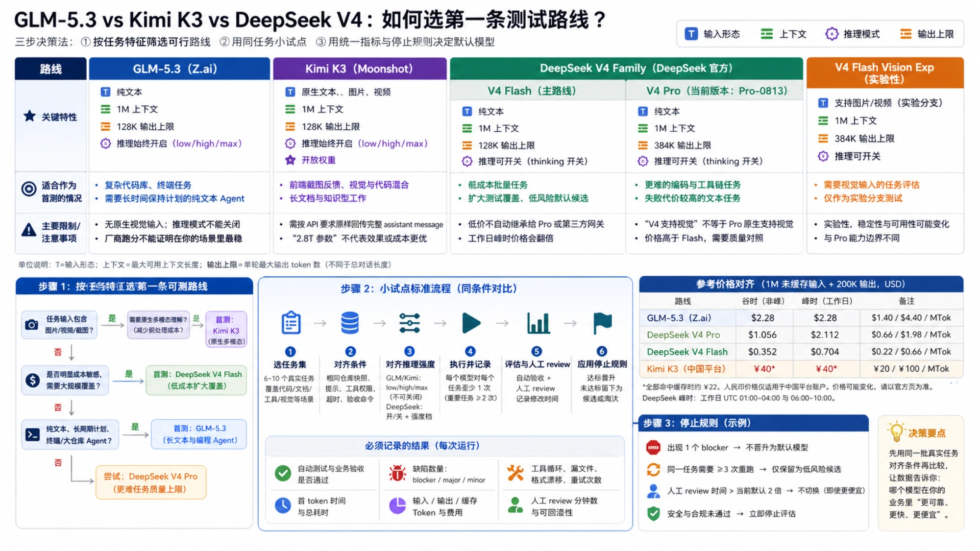980x551 pixels.
Task: Click the star icon beside 关键特性
Action: point(29,116)
